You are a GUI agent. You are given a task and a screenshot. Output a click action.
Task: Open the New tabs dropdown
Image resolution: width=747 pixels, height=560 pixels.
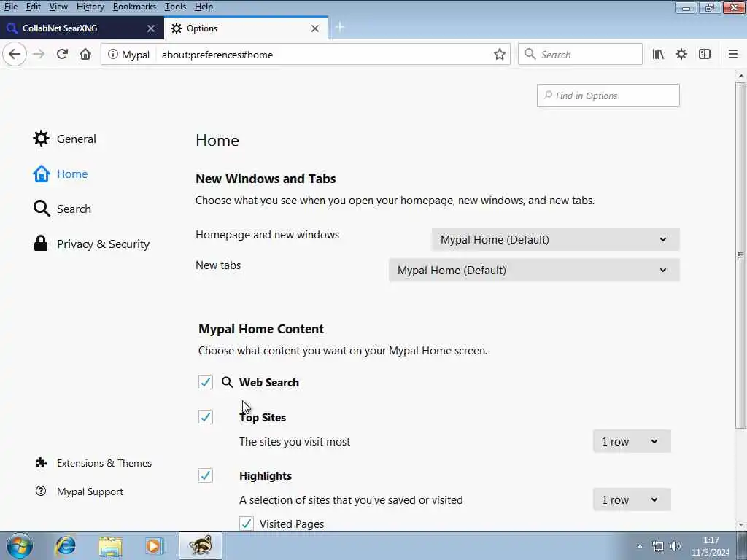tap(534, 270)
